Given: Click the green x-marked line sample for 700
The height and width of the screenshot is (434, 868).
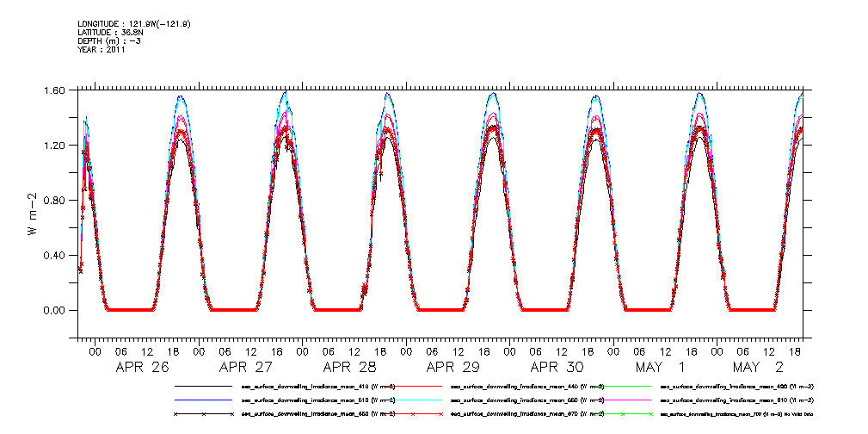Looking at the screenshot, I should coord(623,414).
